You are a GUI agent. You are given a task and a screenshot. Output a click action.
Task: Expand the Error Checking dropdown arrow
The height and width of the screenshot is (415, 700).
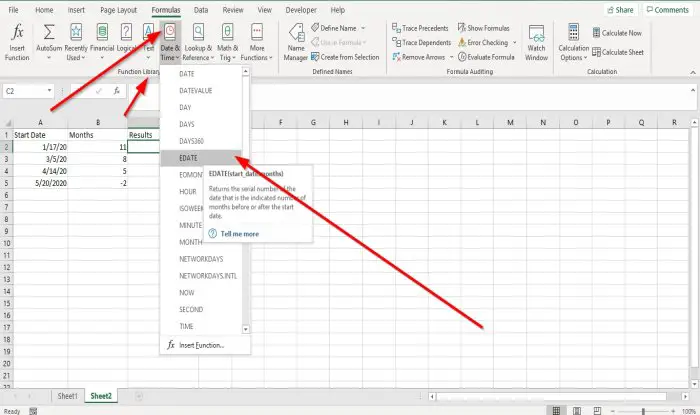514,42
